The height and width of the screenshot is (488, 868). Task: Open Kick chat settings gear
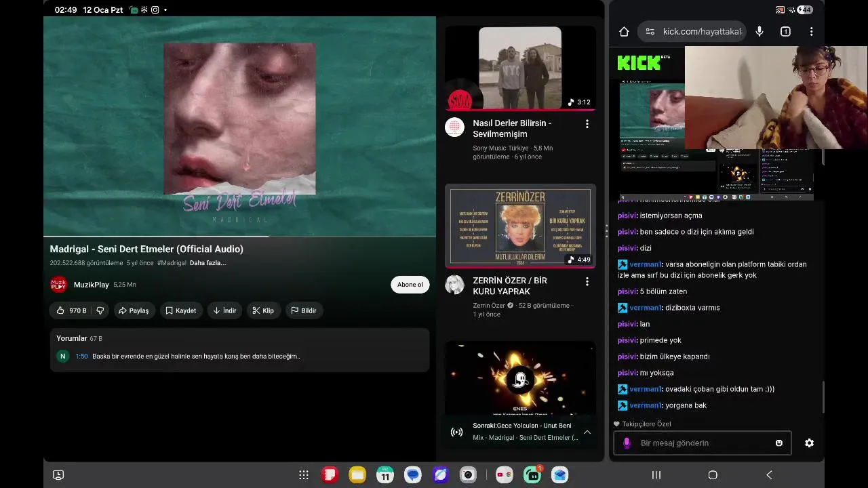pyautogui.click(x=809, y=443)
